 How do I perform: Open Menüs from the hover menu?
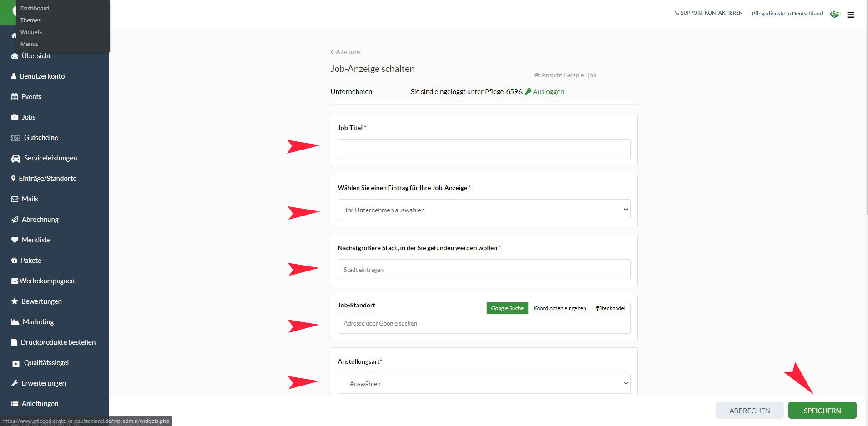(29, 44)
